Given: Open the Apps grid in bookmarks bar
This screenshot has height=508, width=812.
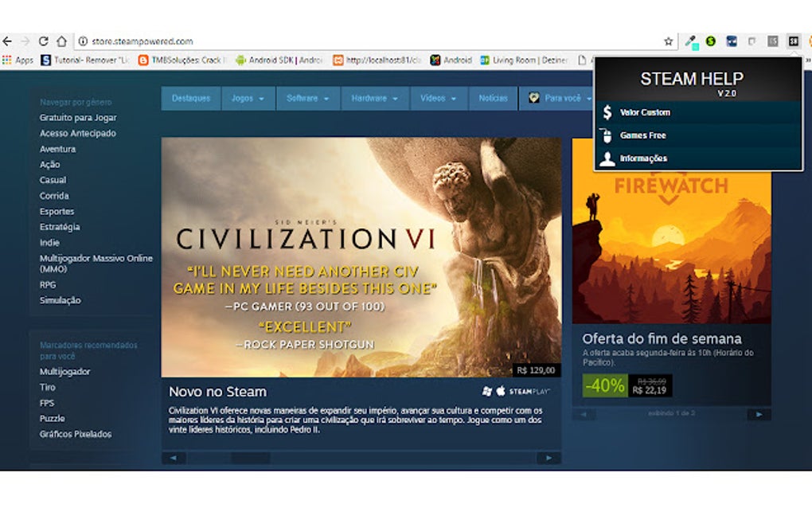Looking at the screenshot, I should 18,60.
